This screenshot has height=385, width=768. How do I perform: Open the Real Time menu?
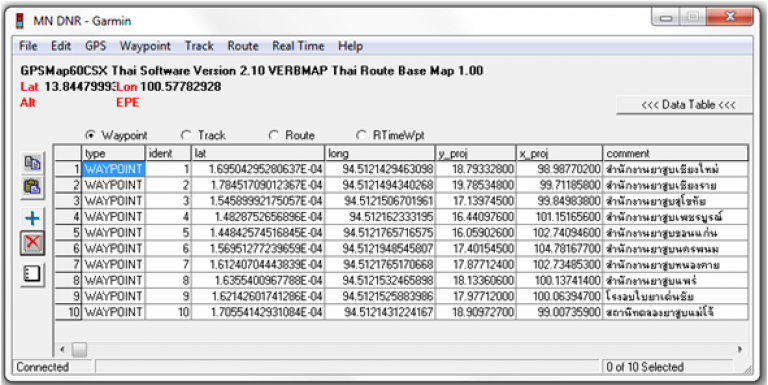coord(298,46)
